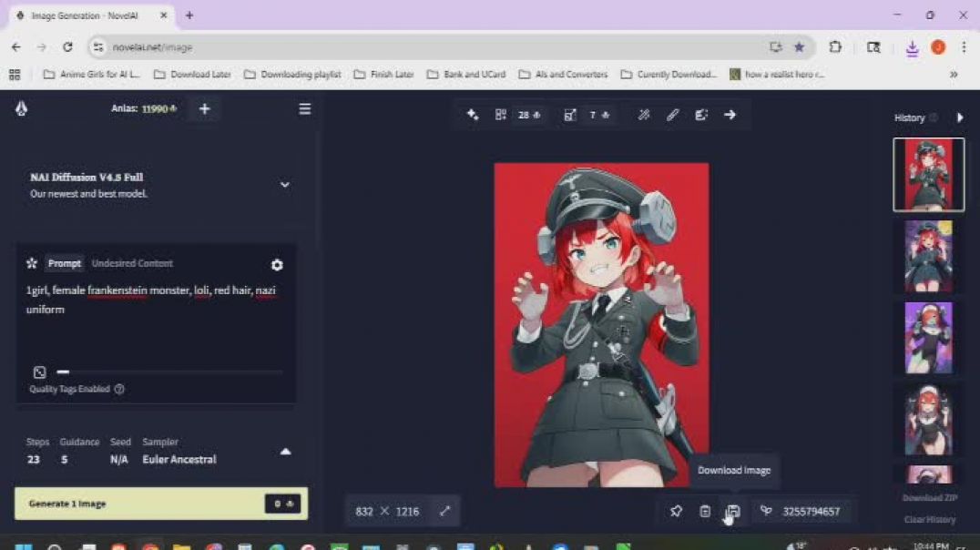This screenshot has height=550, width=980.
Task: Click the Download ZIP button
Action: 929,498
